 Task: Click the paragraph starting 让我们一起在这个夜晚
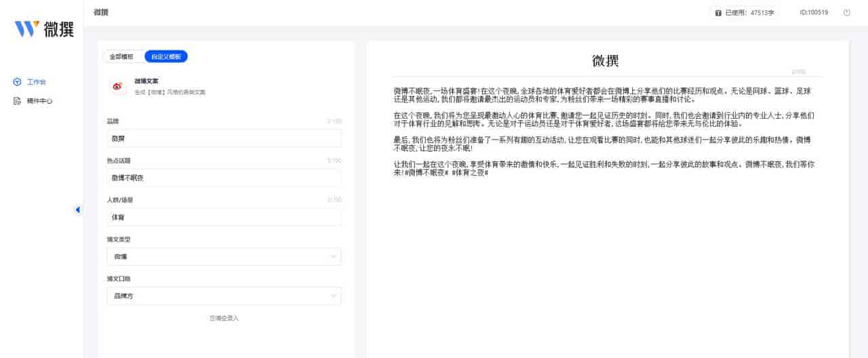click(x=604, y=168)
